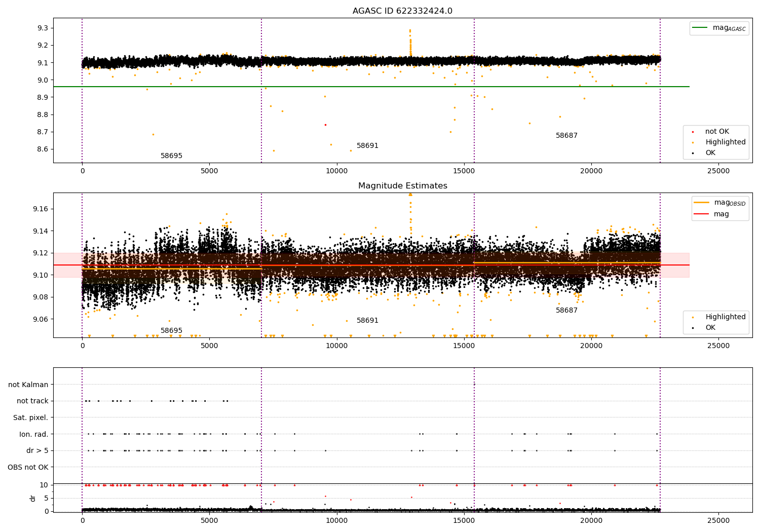Viewport: 760px width, 532px height.
Task: Click the 9.3 y-axis tick label
Action: [x=43, y=28]
